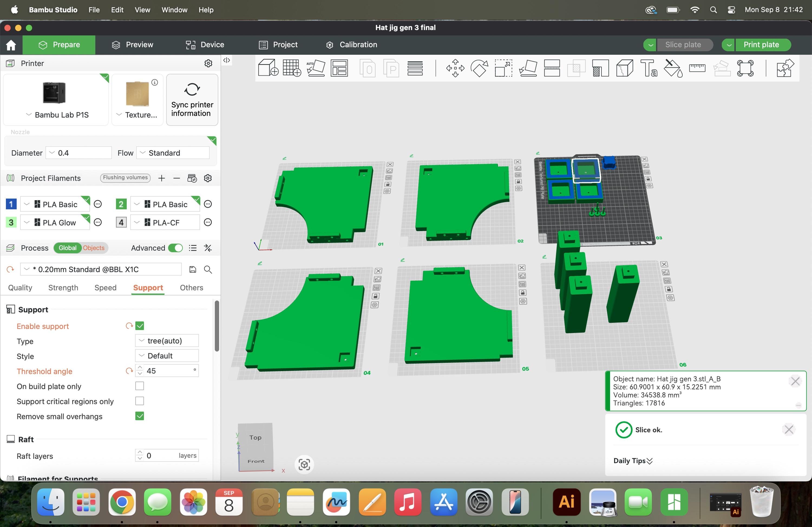Image resolution: width=812 pixels, height=527 pixels.
Task: Switch process scope to Objects
Action: click(x=93, y=248)
